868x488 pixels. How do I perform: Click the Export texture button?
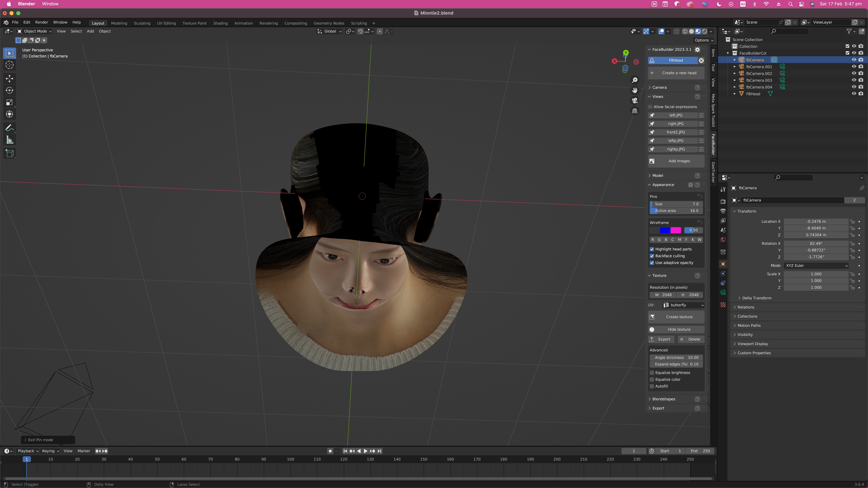pos(661,339)
